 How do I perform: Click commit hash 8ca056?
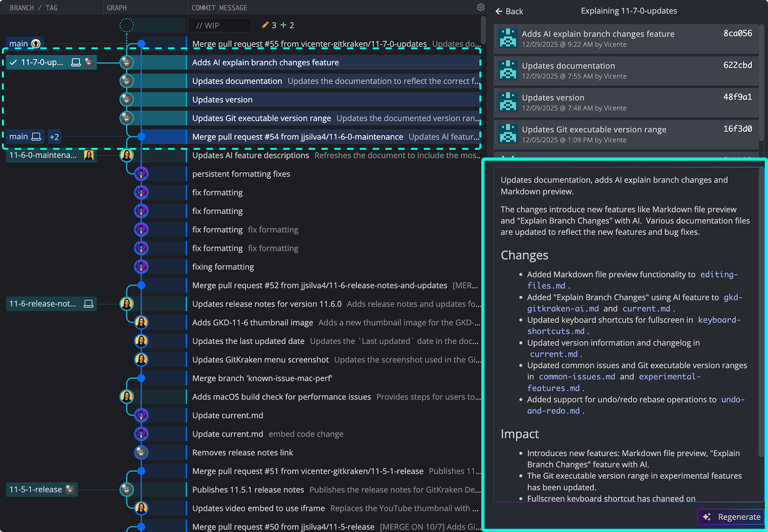[x=737, y=33]
